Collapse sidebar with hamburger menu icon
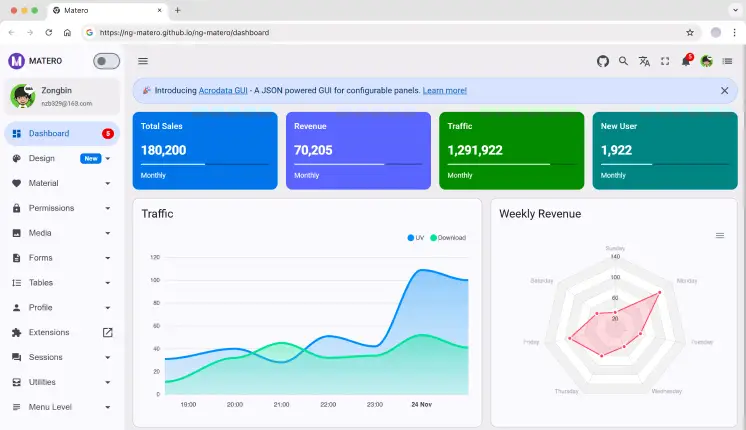The height and width of the screenshot is (430, 746). tap(143, 61)
